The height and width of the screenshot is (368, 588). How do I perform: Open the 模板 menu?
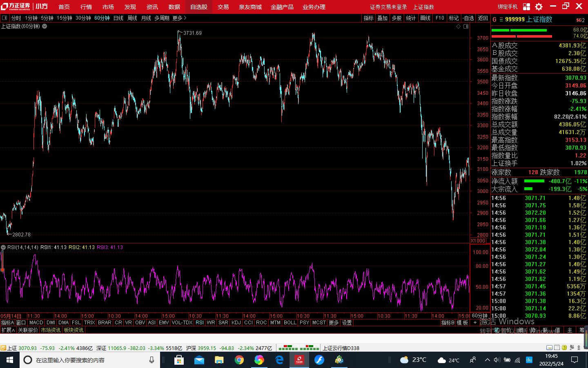[x=463, y=323]
